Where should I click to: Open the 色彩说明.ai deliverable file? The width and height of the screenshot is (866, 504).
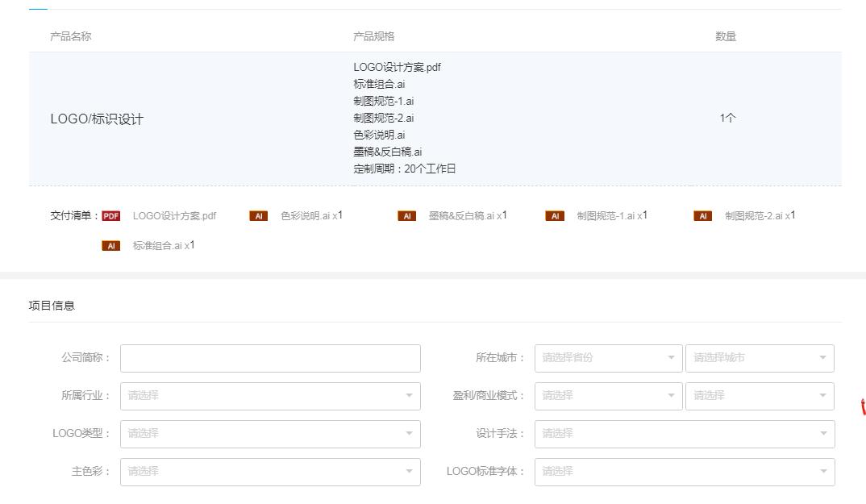click(311, 215)
